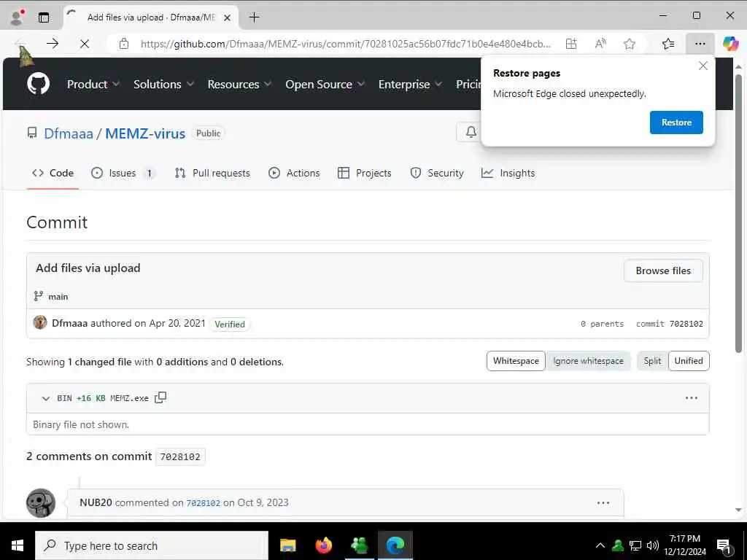The image size is (747, 560).
Task: Switch to the Pull requests tab
Action: [x=212, y=173]
